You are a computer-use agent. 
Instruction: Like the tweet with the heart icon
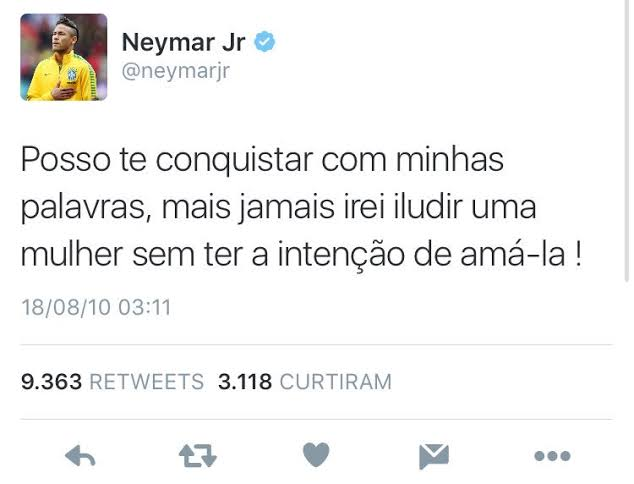pos(316,455)
